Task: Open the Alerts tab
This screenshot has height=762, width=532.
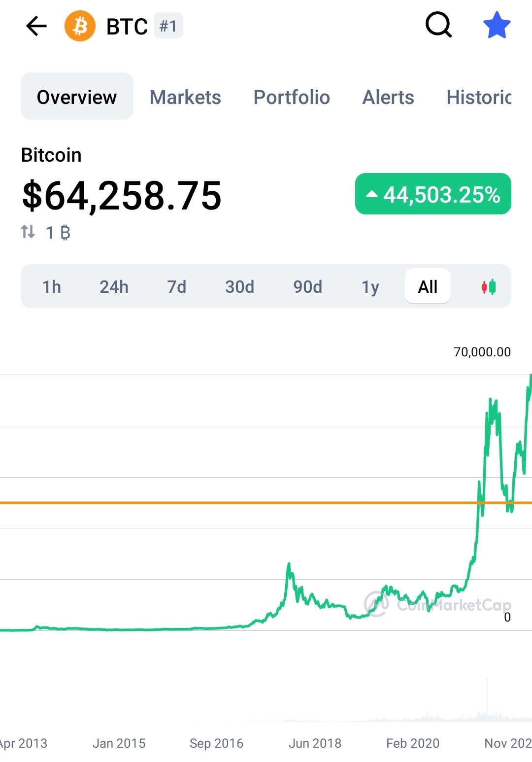Action: 388,97
